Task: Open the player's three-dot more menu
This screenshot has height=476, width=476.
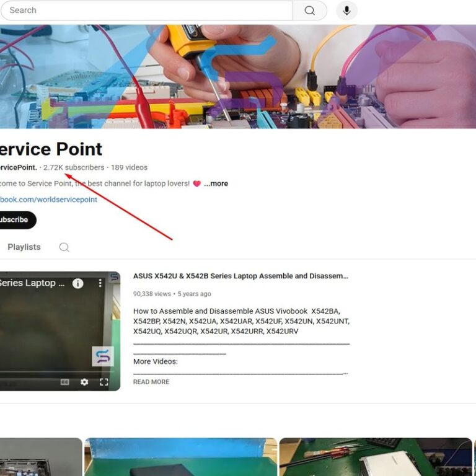Action: click(100, 283)
